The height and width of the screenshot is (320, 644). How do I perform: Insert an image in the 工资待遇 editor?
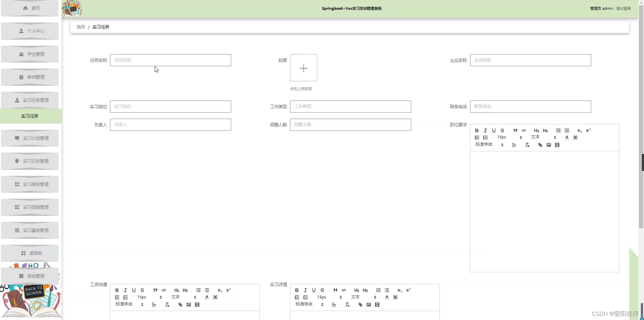coord(189,305)
